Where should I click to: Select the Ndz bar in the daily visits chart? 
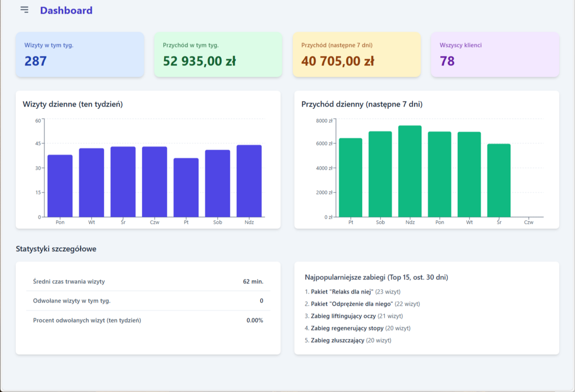pyautogui.click(x=249, y=181)
